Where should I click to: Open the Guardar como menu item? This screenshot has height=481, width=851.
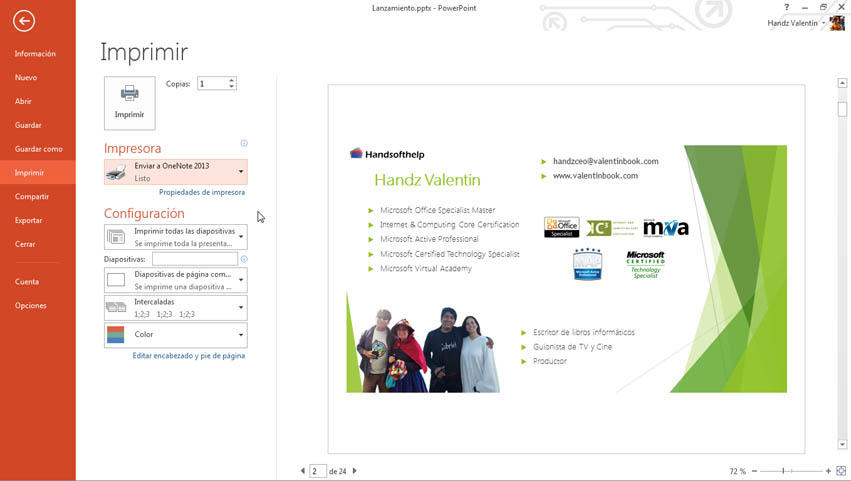click(38, 149)
